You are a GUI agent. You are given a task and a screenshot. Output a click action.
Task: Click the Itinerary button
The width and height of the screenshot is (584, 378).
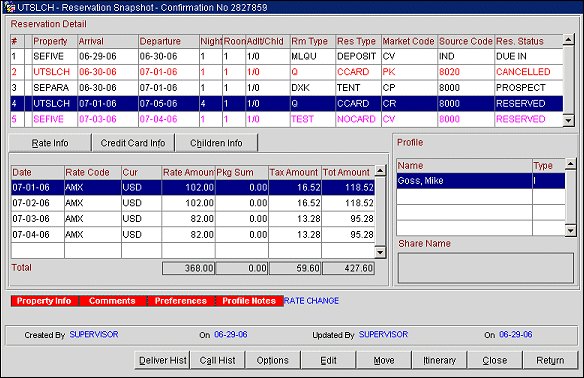[439, 360]
